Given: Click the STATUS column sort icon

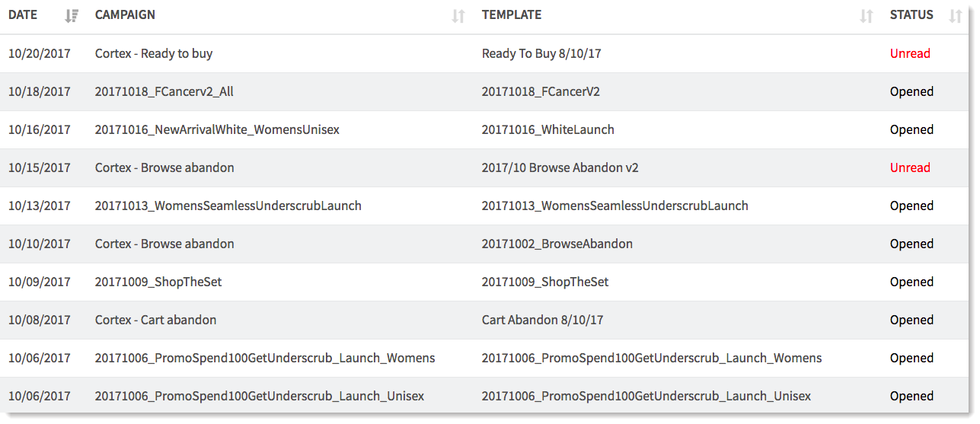Looking at the screenshot, I should coord(956,15).
